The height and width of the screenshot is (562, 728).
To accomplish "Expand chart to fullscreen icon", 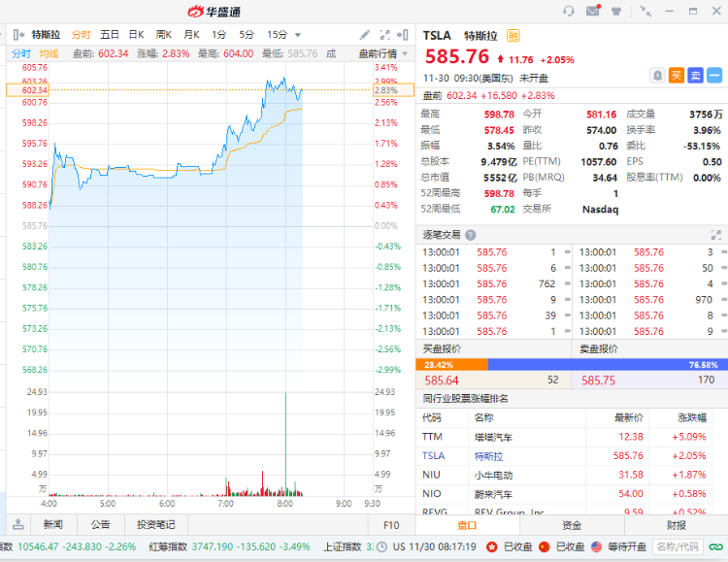I will tap(384, 35).
